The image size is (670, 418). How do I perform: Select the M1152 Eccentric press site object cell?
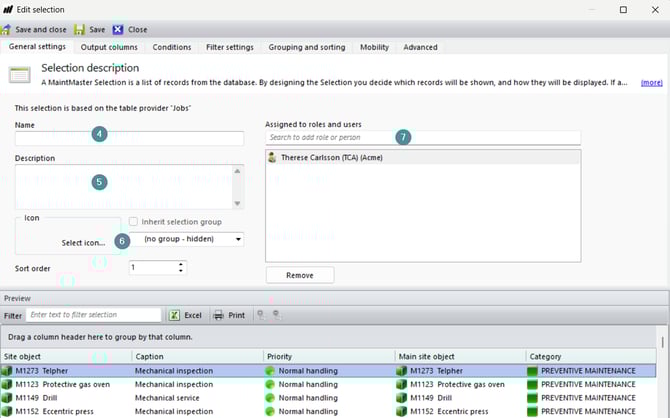[67, 411]
